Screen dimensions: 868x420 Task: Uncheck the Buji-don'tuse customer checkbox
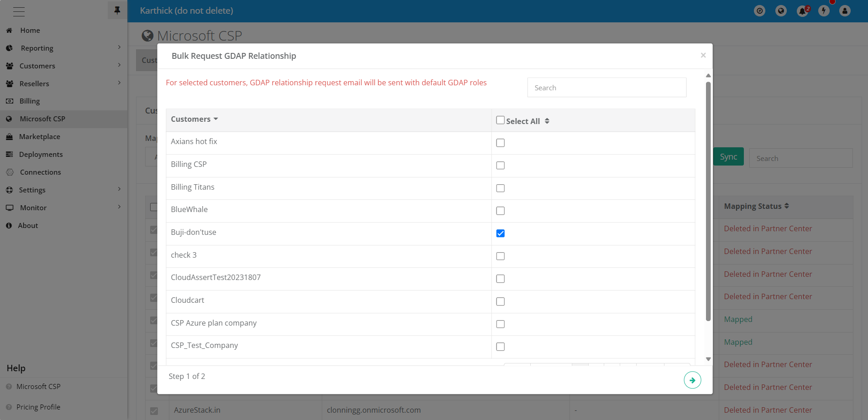(500, 233)
